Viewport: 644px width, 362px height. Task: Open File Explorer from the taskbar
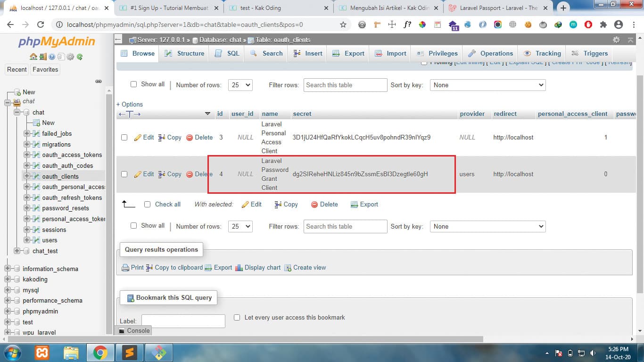pyautogui.click(x=71, y=353)
